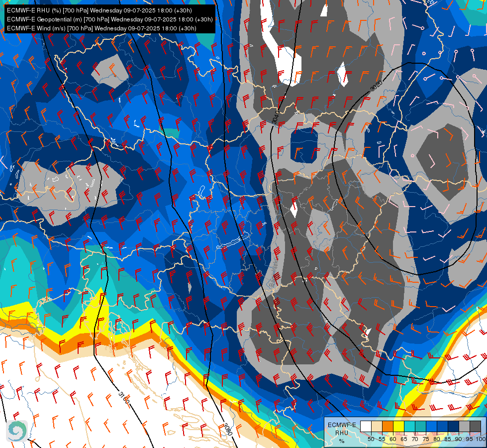The height and width of the screenshot is (448, 487).
Task: Click the ECMWF-E label in the legend
Action: pyautogui.click(x=342, y=425)
